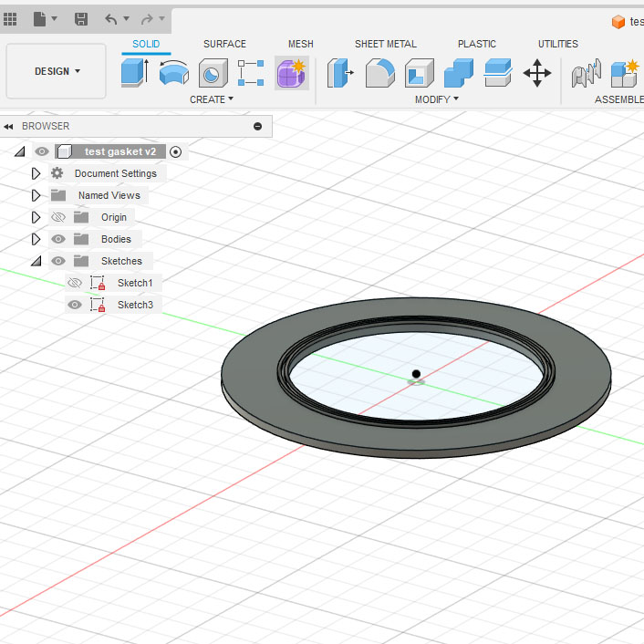Select Sketch3 in the browser
644x644 pixels.
135,305
